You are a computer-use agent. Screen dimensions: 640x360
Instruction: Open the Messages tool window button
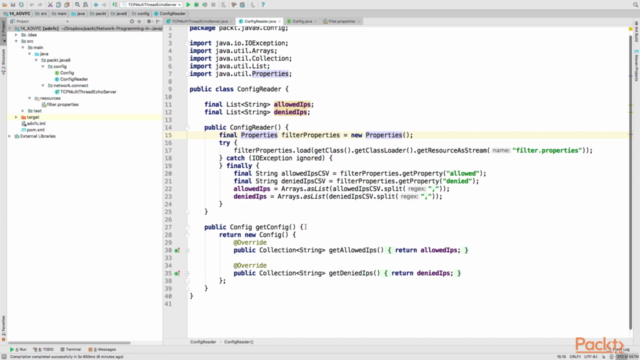coord(102,350)
